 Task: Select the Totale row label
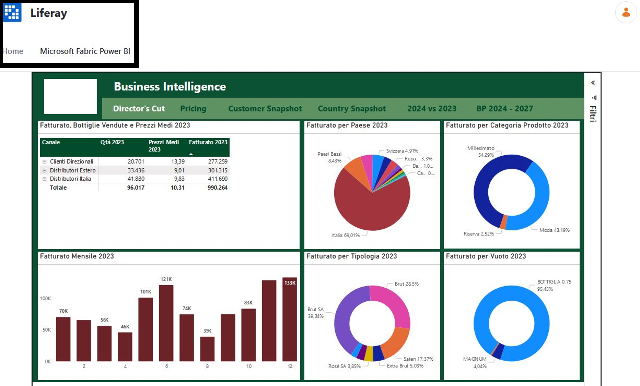[x=58, y=188]
